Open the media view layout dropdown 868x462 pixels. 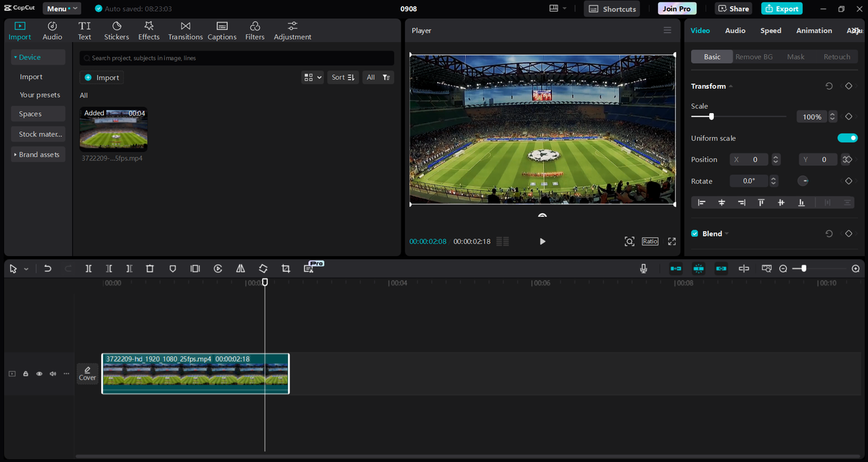[x=313, y=77]
